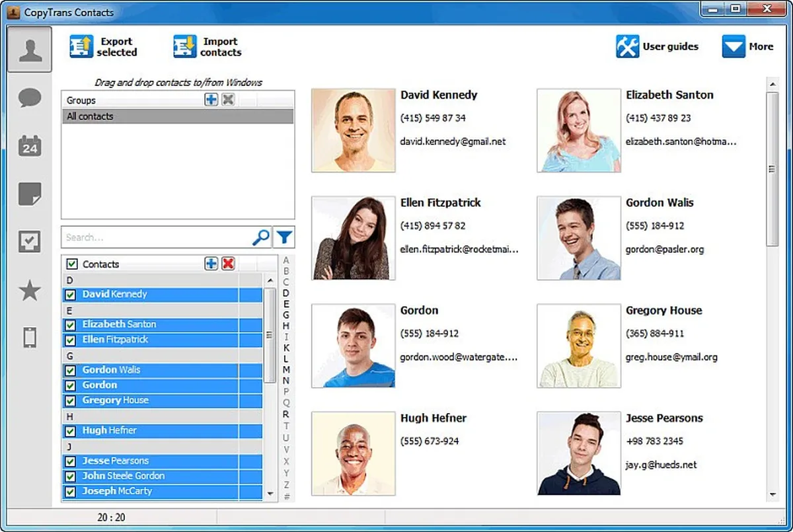Toggle the Contacts select-all checkbox
The height and width of the screenshot is (532, 793).
(72, 264)
